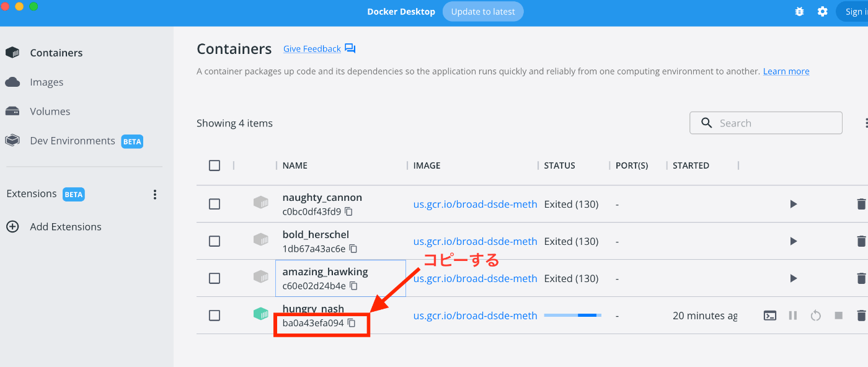The width and height of the screenshot is (868, 367).
Task: Open Add Extensions
Action: pyautogui.click(x=66, y=227)
